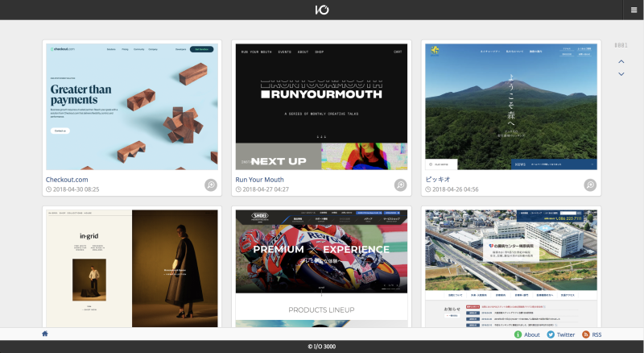Open the Checkout.com screenshot thumbnail
Screen dimensions: 644x353
click(132, 107)
